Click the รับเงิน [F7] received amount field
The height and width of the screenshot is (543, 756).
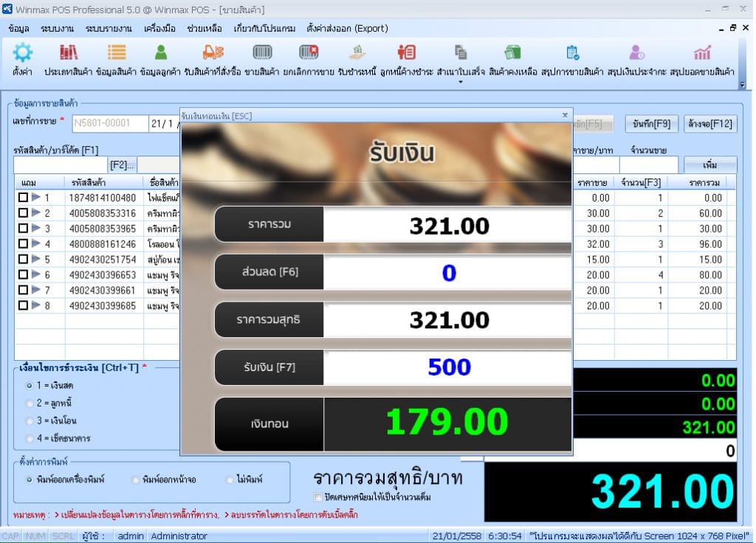tap(448, 367)
